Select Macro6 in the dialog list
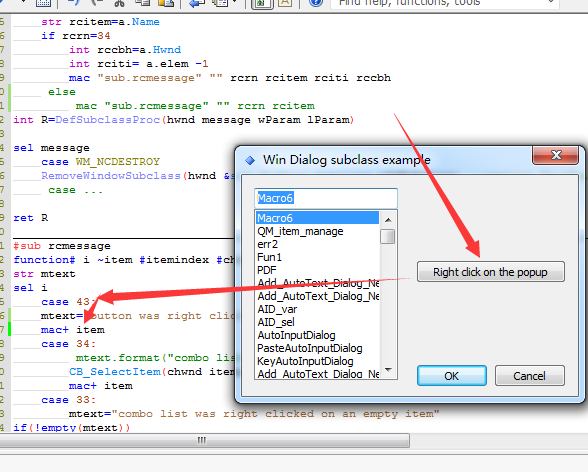Screen dimensions: 588x472 click(317, 218)
